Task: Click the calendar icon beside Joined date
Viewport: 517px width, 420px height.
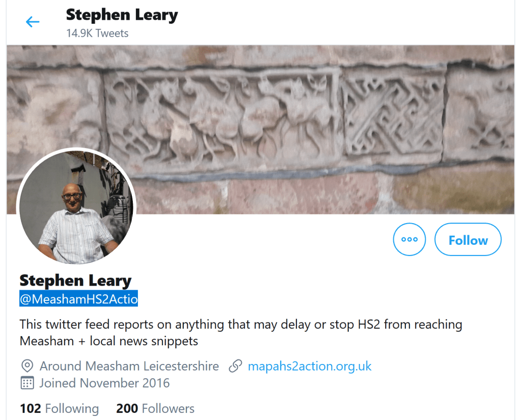Action: coord(27,383)
